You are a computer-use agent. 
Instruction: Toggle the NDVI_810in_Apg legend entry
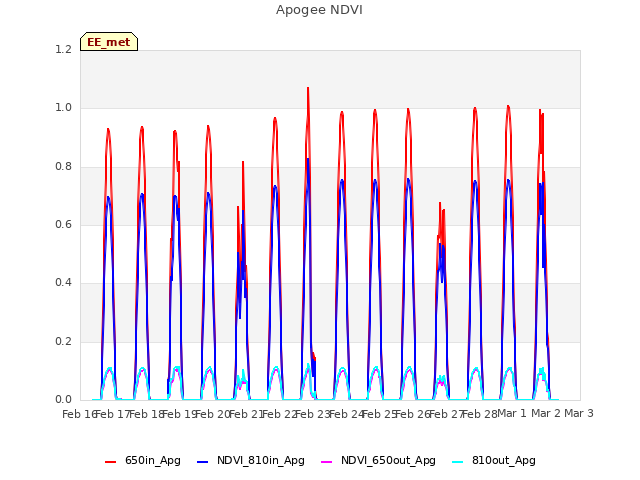click(251, 461)
